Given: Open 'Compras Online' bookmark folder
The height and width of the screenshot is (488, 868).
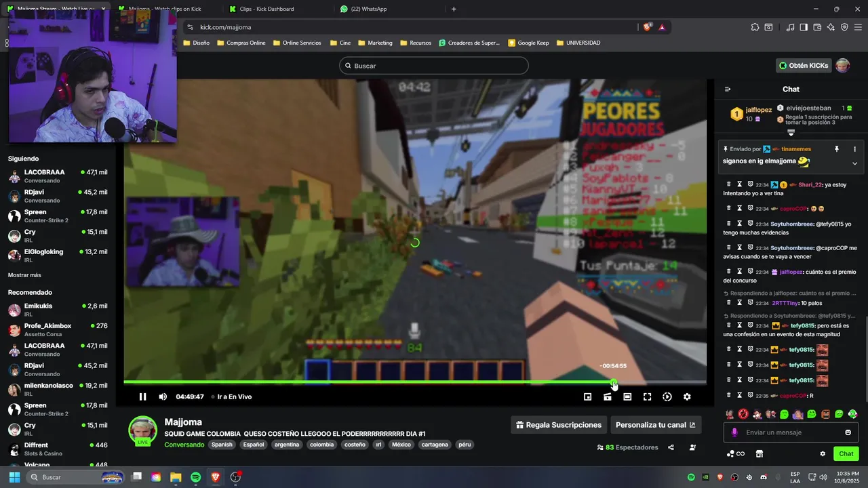Looking at the screenshot, I should pyautogui.click(x=241, y=43).
